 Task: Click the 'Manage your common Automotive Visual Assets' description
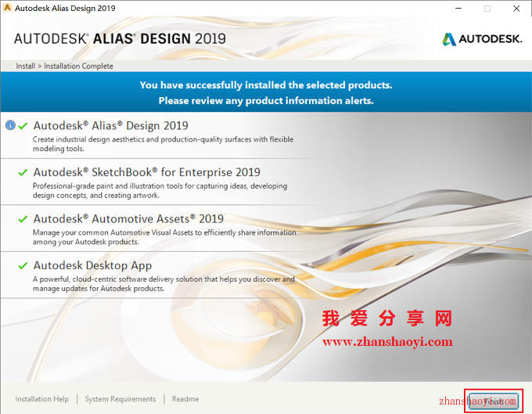164,237
